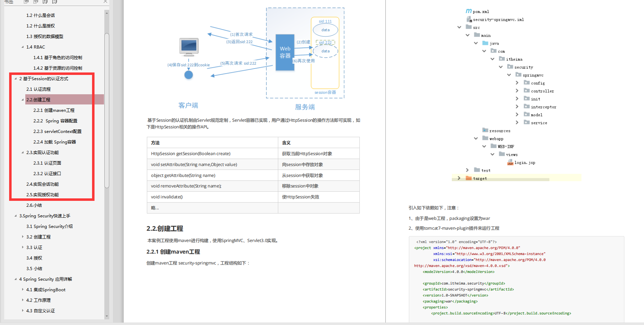Collapse the '2 基于Session的认证方式' bookmark
Image resolution: width=644 pixels, height=325 pixels.
coord(16,79)
